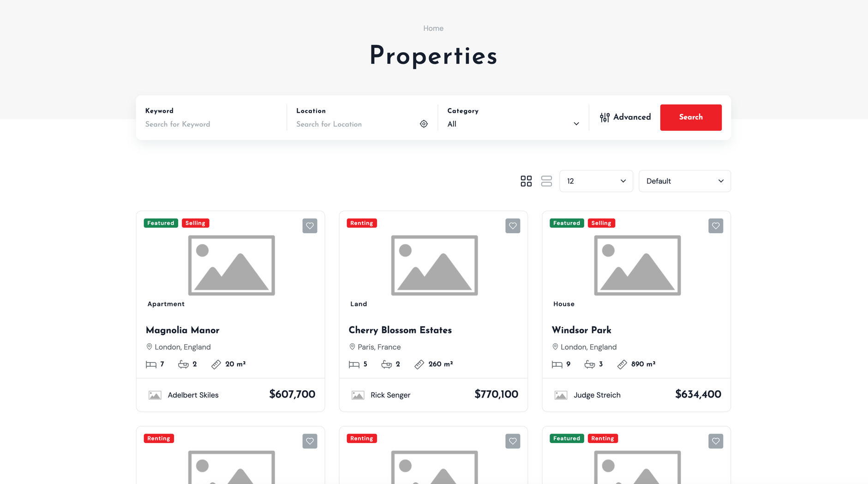
Task: Click Judge Streich agent avatar icon
Action: coord(561,395)
